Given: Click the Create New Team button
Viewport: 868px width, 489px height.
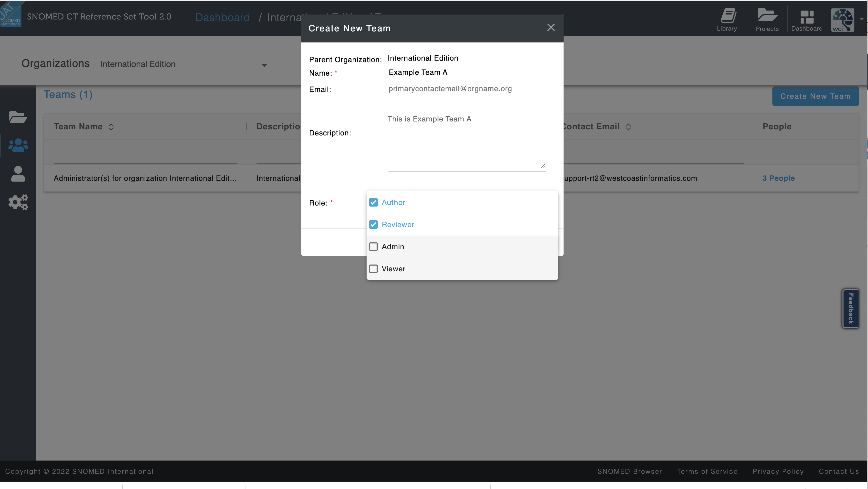Looking at the screenshot, I should click(815, 96).
